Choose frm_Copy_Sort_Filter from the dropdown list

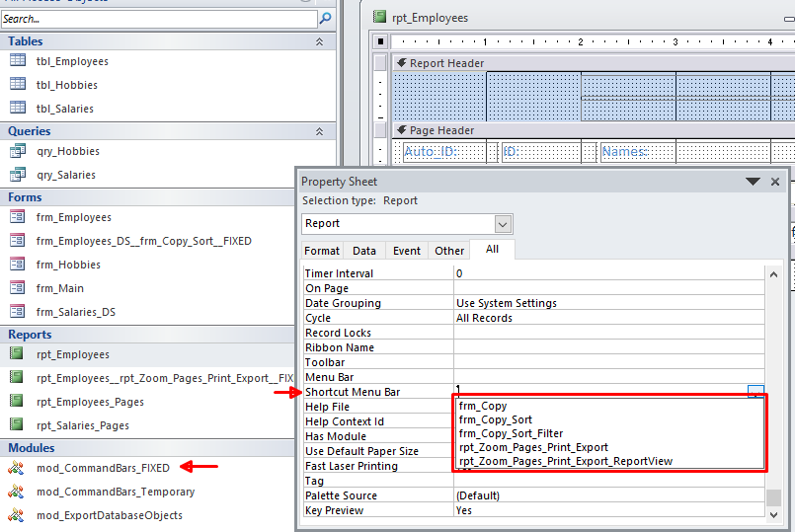[x=610, y=433]
